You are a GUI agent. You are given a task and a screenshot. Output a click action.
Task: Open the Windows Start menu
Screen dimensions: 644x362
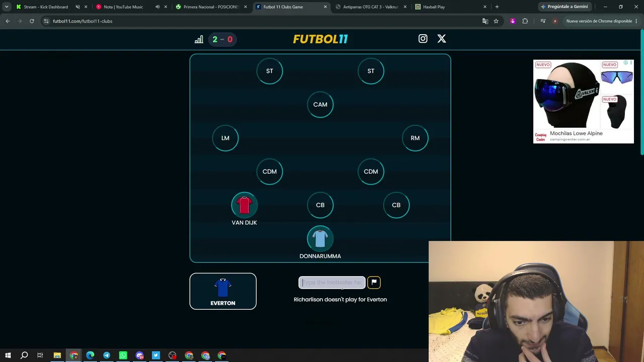(8, 355)
